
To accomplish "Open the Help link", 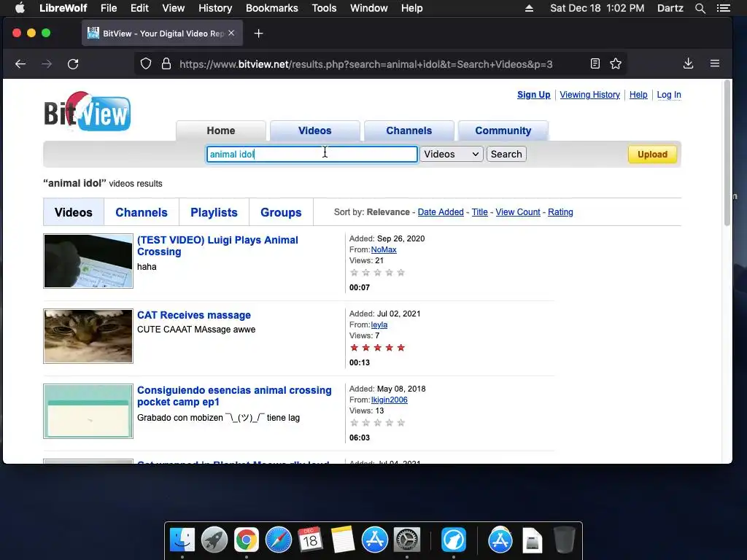I will (x=638, y=95).
